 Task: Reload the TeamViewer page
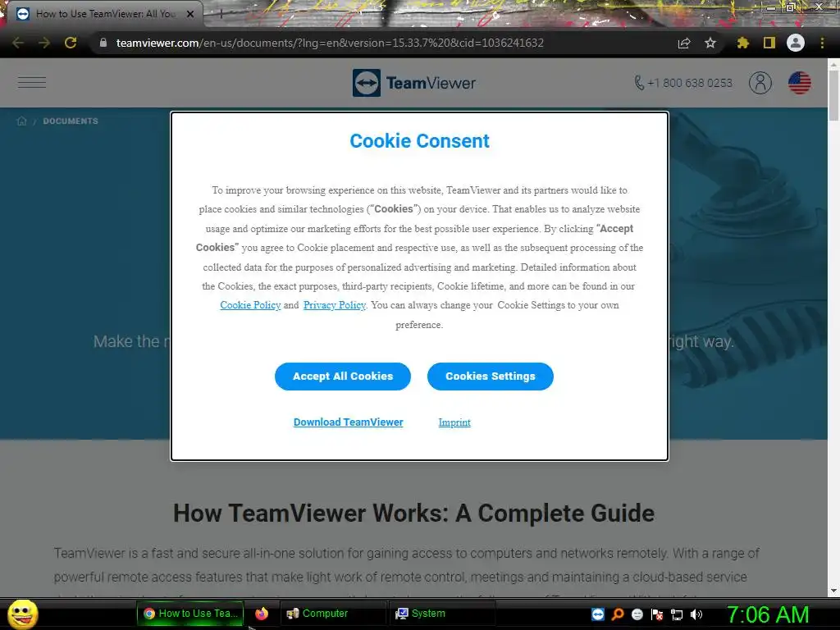tap(71, 43)
